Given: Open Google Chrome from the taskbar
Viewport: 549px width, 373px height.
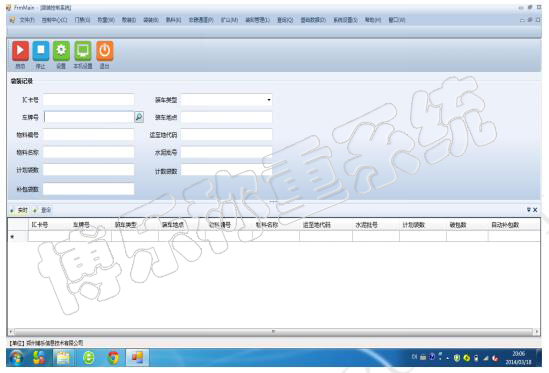Looking at the screenshot, I should click(x=113, y=358).
